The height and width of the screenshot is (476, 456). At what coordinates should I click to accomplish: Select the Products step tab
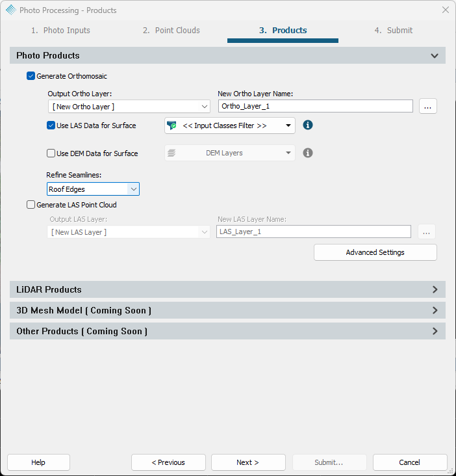point(283,31)
